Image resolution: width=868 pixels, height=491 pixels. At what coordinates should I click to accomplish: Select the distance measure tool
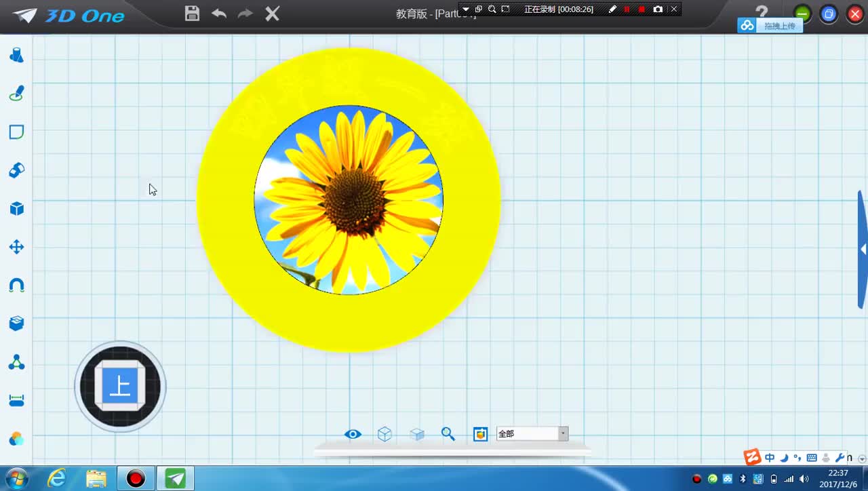[16, 401]
